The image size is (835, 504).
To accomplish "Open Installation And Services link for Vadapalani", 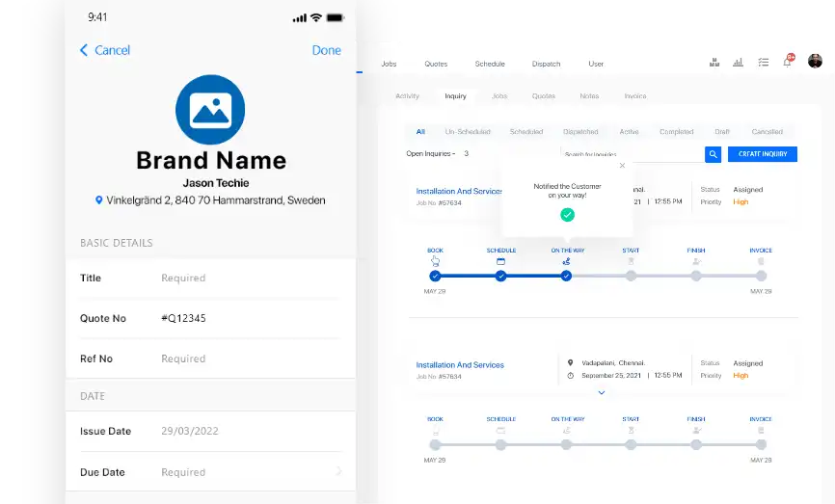I will pyautogui.click(x=460, y=365).
